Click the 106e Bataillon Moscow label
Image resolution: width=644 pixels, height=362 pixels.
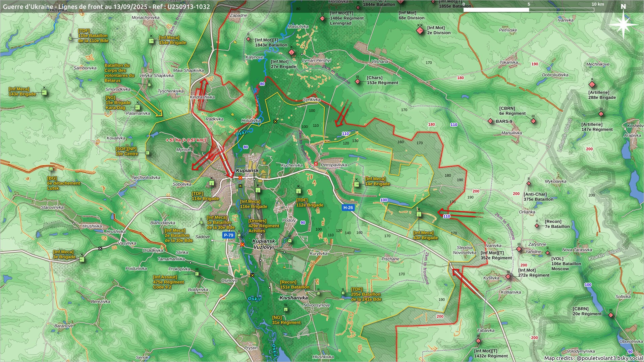pyautogui.click(x=566, y=264)
